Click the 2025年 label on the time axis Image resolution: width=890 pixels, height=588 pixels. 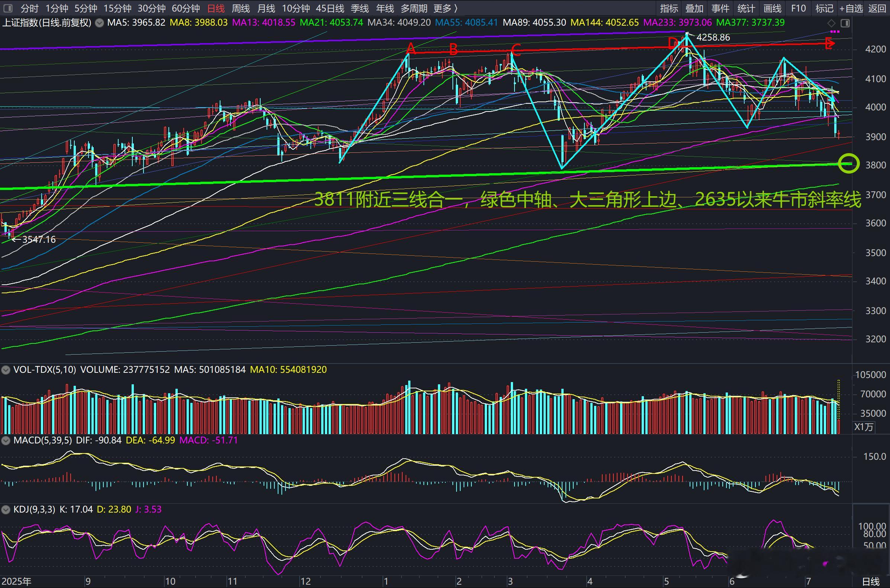16,582
